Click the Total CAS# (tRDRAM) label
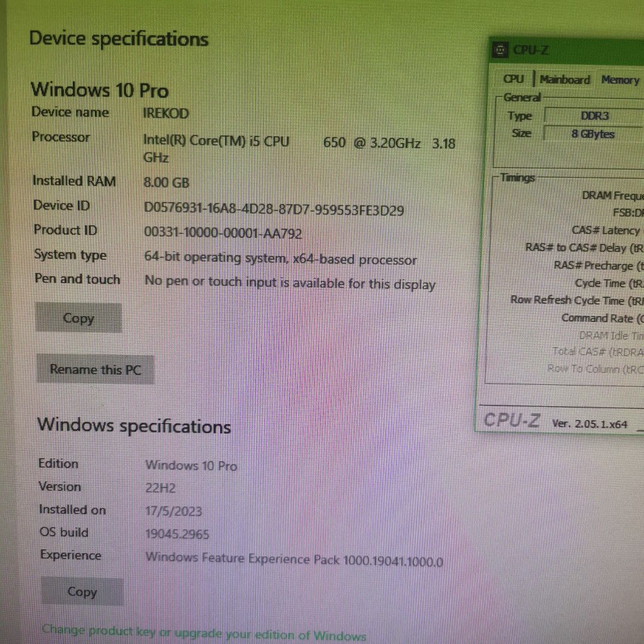 (598, 352)
